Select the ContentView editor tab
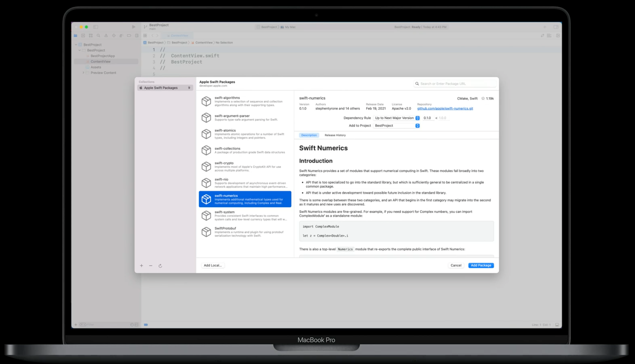Image resolution: width=635 pixels, height=364 pixels. [x=177, y=35]
